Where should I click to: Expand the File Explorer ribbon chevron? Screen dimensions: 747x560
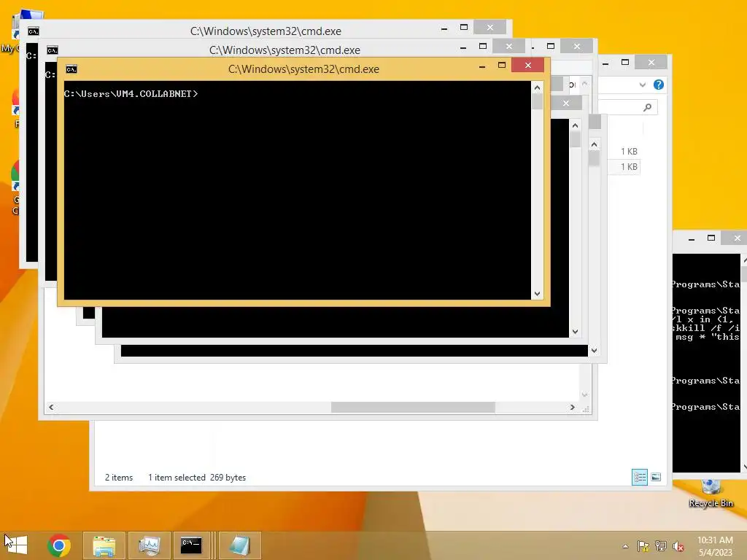tap(643, 85)
